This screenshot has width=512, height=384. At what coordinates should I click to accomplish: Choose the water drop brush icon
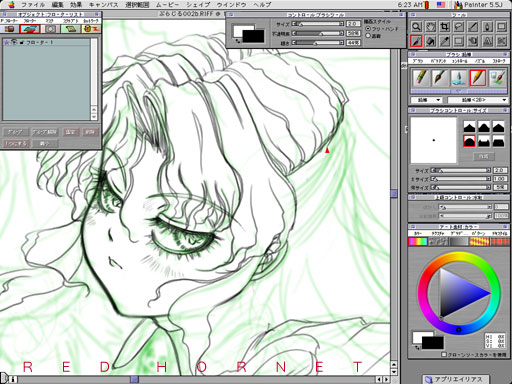(459, 78)
